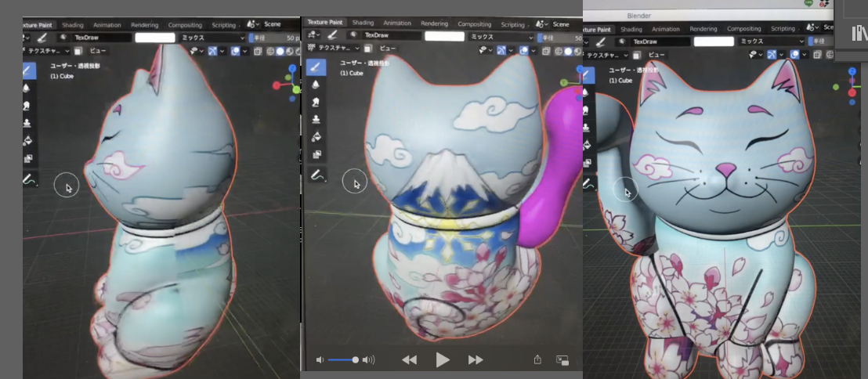
Task: Click editor type icon in Mt. Fuji back-view window
Action: tap(314, 35)
